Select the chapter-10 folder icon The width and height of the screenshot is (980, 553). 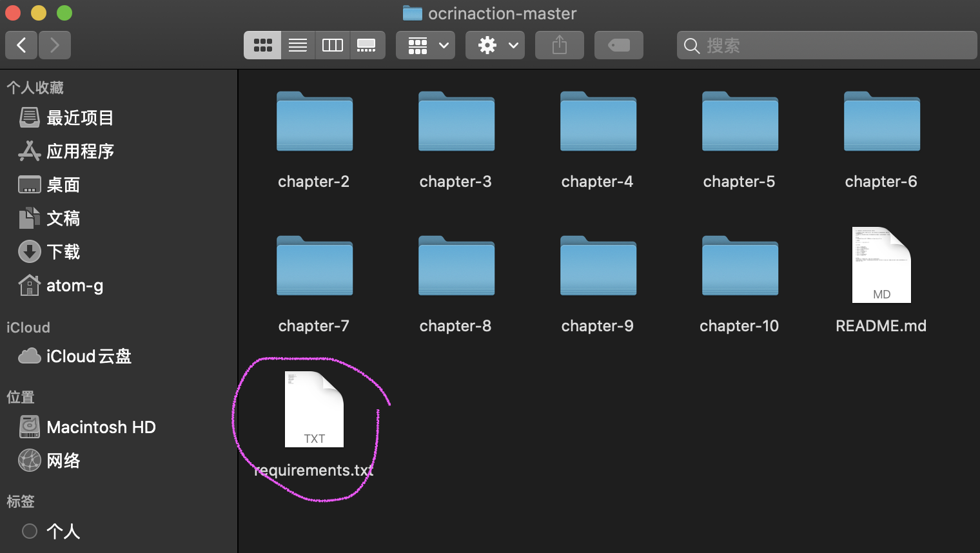740,266
